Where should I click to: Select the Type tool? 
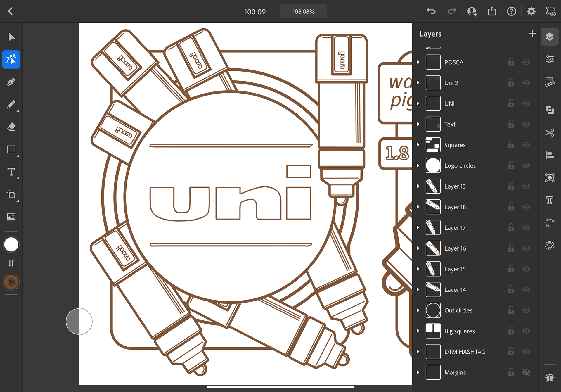pos(11,172)
